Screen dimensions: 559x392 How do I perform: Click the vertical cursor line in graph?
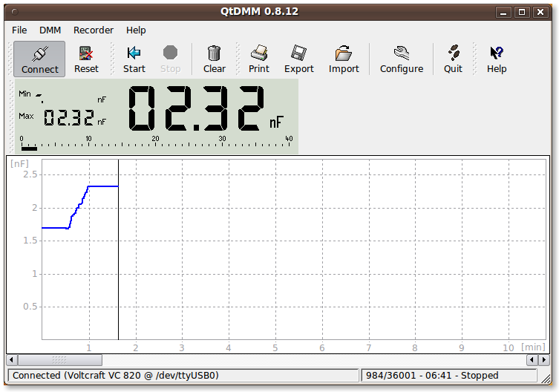pyautogui.click(x=119, y=260)
